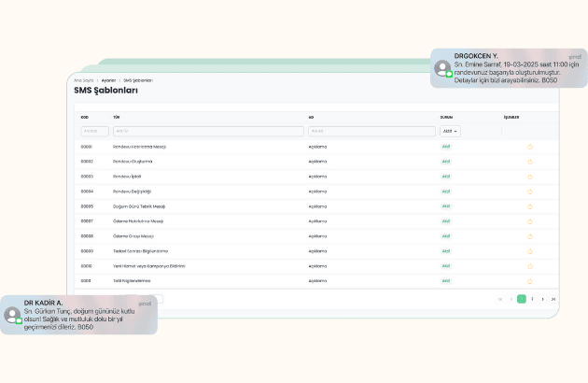
Task: Click Aktif badge on Randevu Hatırlatma row
Action: [x=446, y=147]
